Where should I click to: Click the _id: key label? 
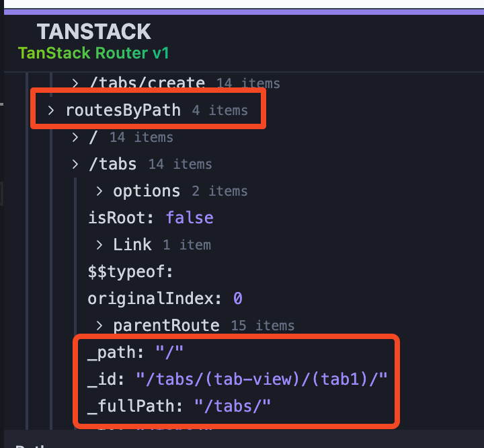click(x=106, y=379)
